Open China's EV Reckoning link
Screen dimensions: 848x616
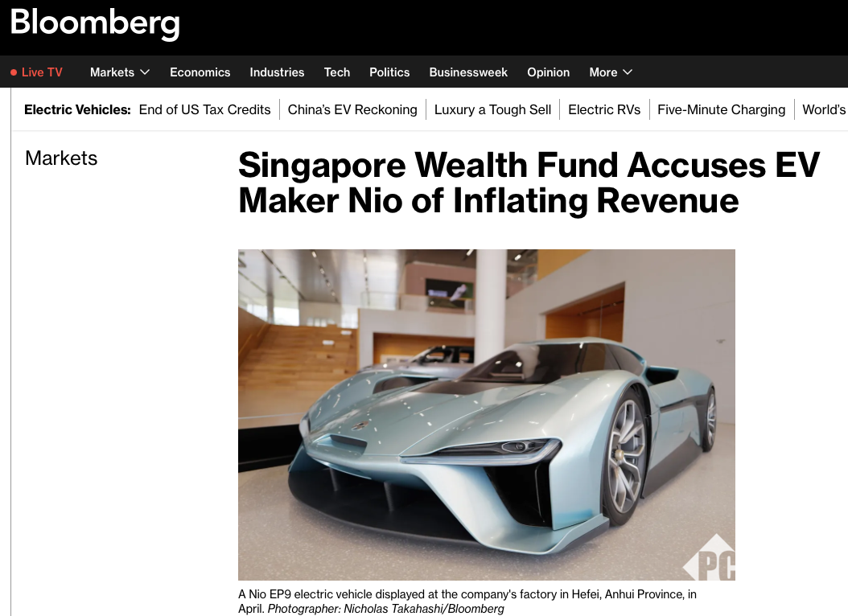(352, 109)
